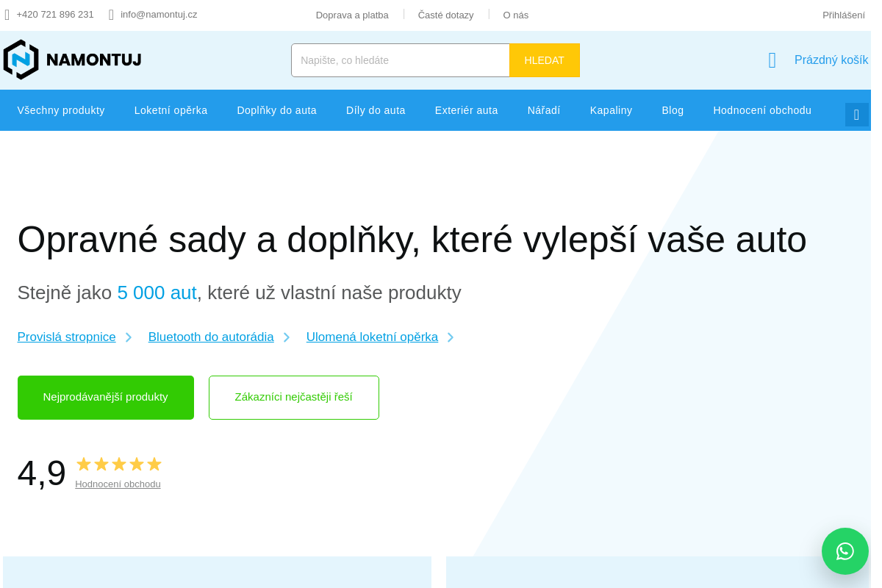Open the Nářadí category
The height and width of the screenshot is (588, 882).
(x=543, y=110)
